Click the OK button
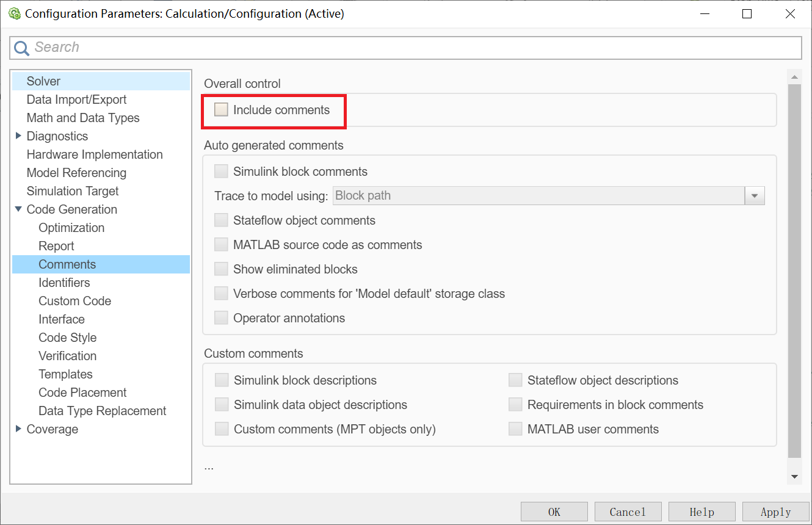Image resolution: width=812 pixels, height=525 pixels. (554, 511)
